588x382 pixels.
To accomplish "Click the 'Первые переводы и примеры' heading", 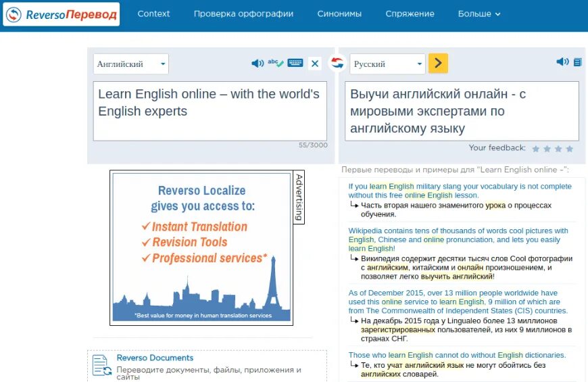I will (x=455, y=170).
